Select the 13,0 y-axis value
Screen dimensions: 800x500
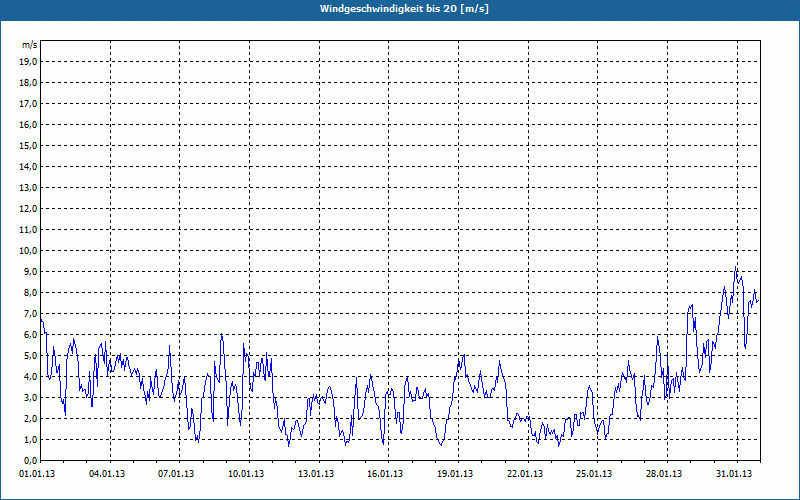pyautogui.click(x=28, y=188)
